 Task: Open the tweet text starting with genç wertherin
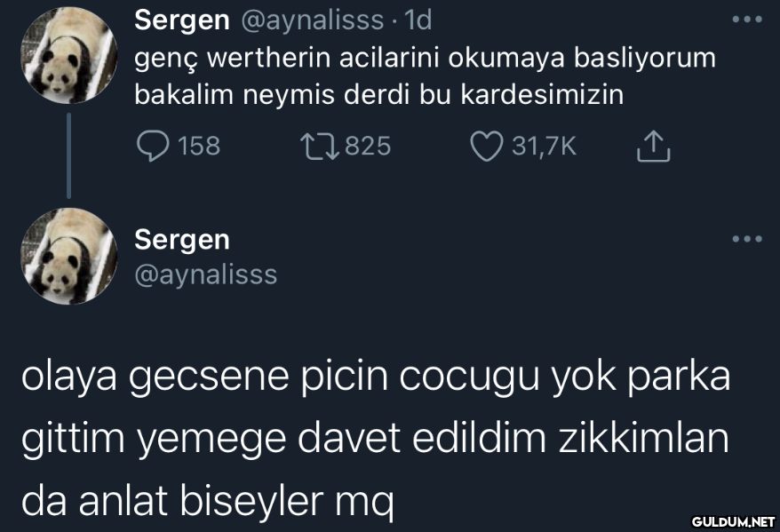pyautogui.click(x=425, y=76)
